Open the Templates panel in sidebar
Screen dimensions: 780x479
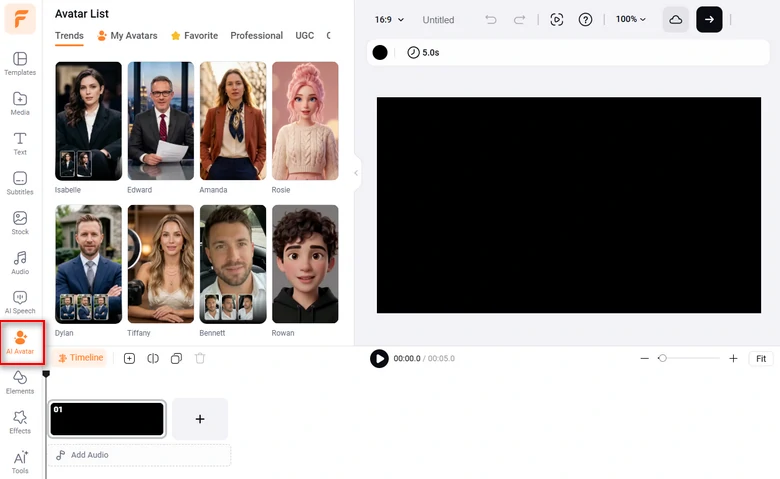[20, 64]
